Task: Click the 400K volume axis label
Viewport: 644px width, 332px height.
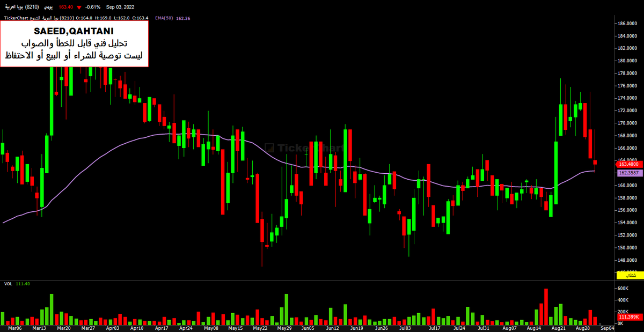Action: pos(624,300)
